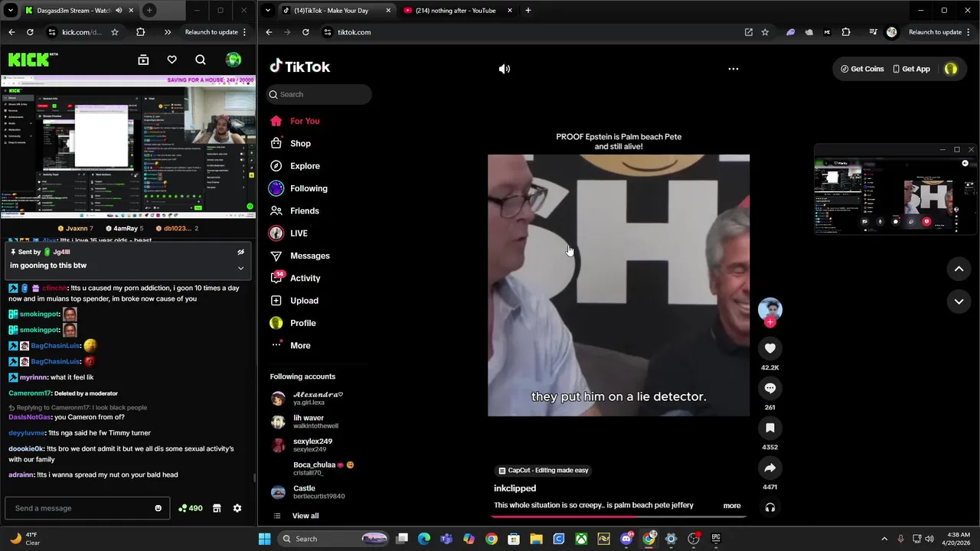
Task: Open the Kick search magnifier
Action: [x=201, y=60]
